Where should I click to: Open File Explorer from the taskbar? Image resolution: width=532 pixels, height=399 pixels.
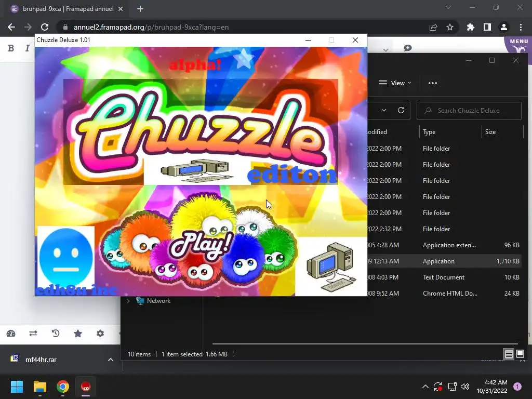pos(39,387)
